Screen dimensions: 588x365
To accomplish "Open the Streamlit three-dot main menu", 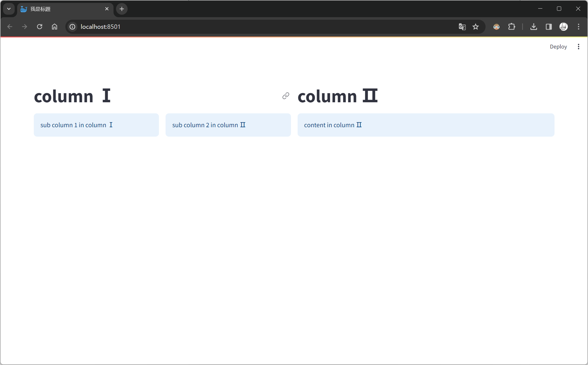I will point(578,47).
